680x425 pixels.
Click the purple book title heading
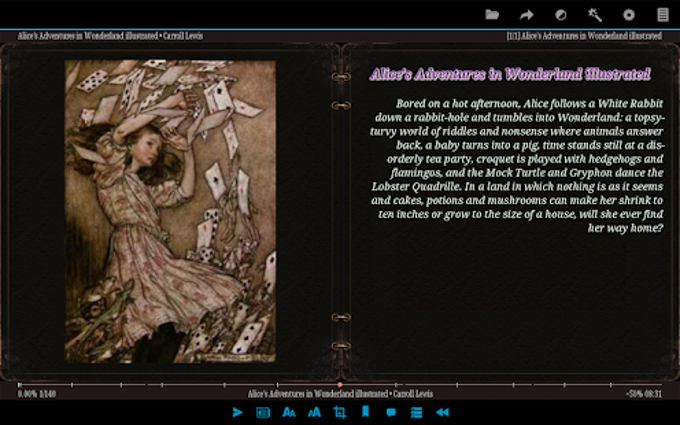510,74
